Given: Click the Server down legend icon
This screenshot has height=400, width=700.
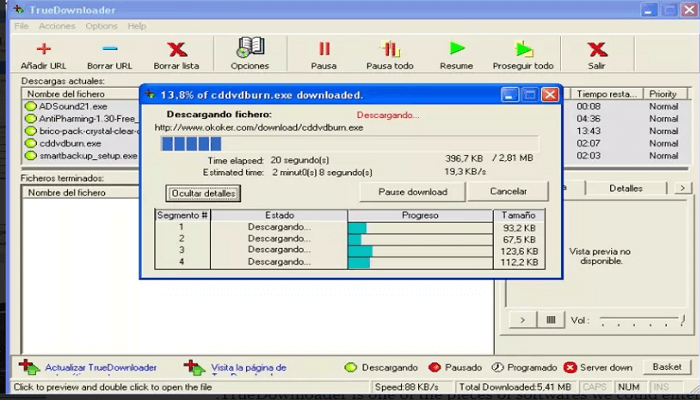Looking at the screenshot, I should pyautogui.click(x=570, y=367).
